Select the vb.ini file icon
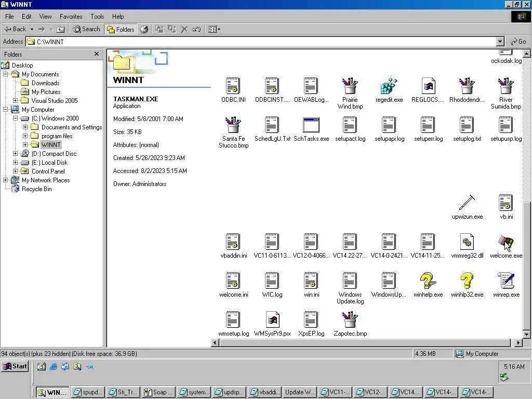The width and height of the screenshot is (532, 399). pyautogui.click(x=506, y=203)
